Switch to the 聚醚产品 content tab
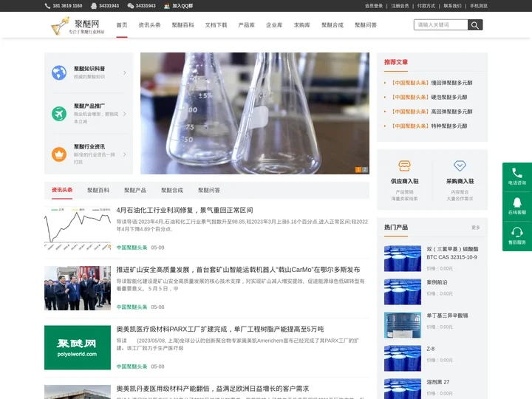532x399 pixels. click(x=135, y=190)
